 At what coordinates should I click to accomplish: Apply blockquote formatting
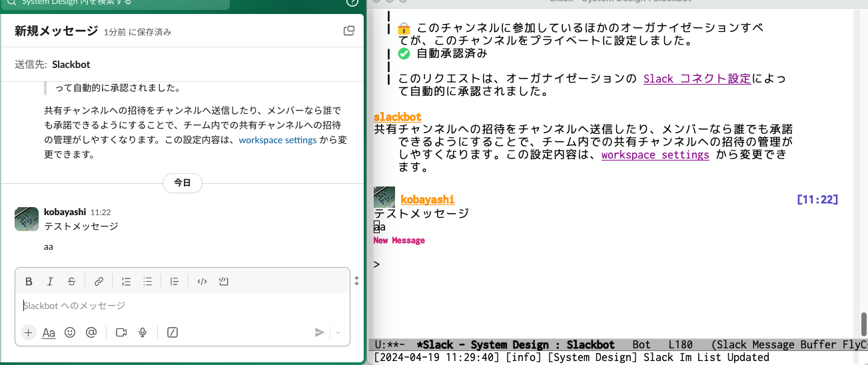point(175,282)
